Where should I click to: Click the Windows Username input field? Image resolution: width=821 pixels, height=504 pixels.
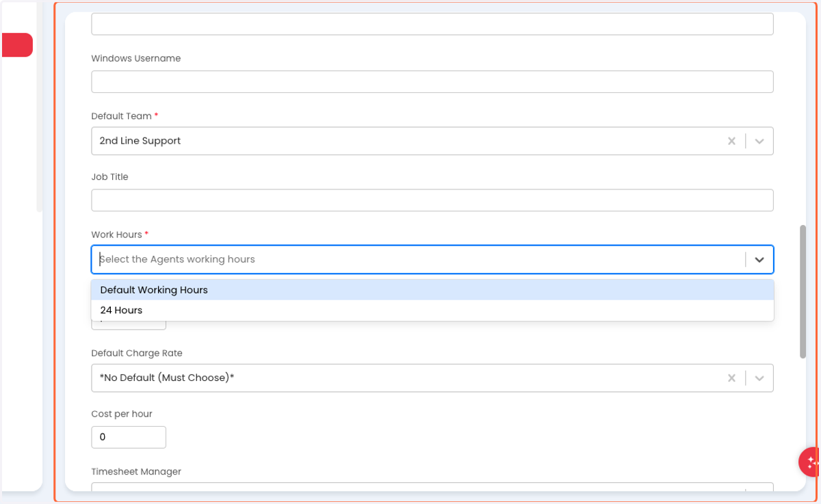click(432, 81)
